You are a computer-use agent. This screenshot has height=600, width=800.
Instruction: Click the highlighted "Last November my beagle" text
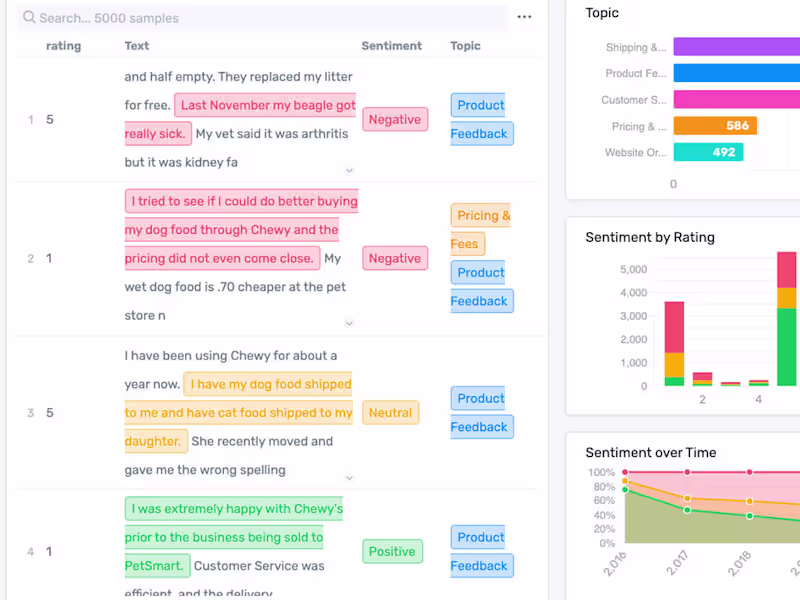tap(268, 105)
